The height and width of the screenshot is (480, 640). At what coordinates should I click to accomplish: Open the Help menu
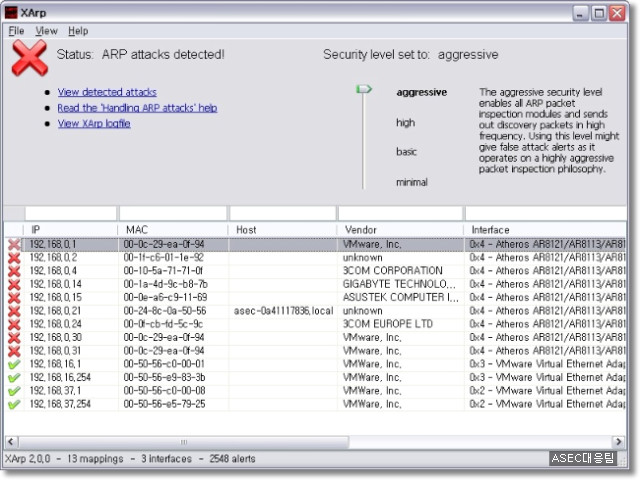pos(78,31)
